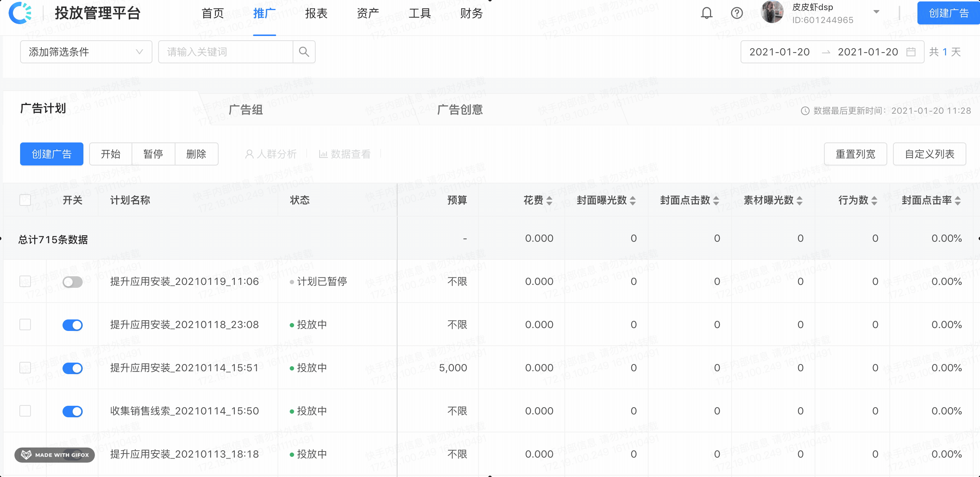Open the 报表 navigation menu
Screen dimensions: 980x477
tap(316, 13)
